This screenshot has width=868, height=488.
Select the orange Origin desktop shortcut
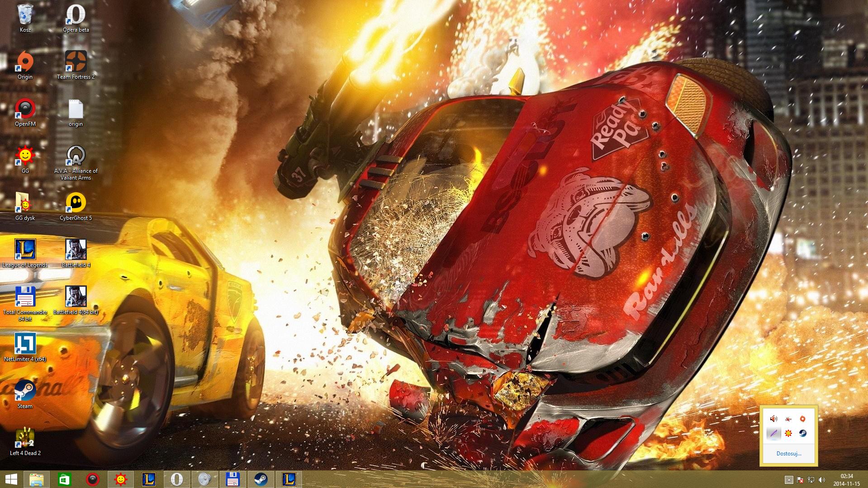[25, 66]
